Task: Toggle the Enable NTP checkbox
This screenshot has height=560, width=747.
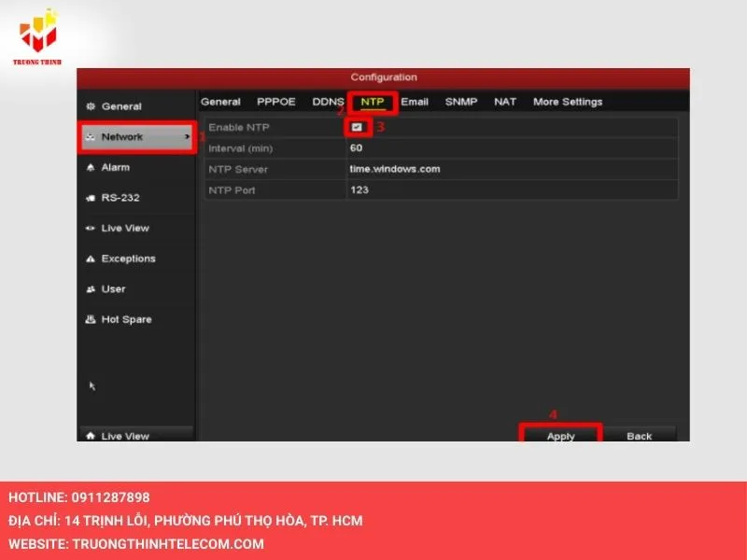Action: click(357, 127)
